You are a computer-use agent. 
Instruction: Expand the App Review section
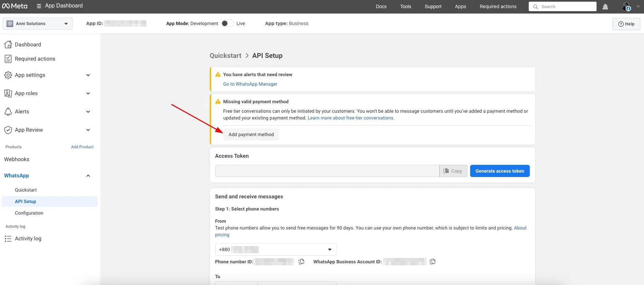pos(88,130)
